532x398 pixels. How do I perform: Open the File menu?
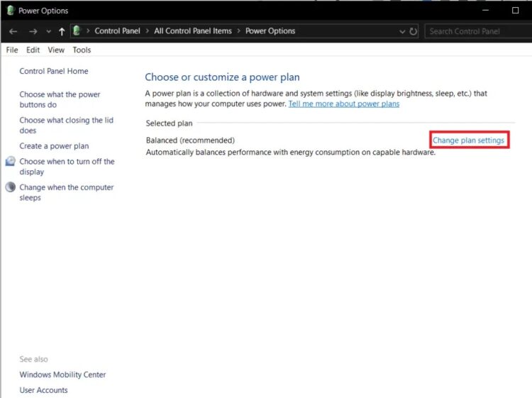pyautogui.click(x=12, y=50)
